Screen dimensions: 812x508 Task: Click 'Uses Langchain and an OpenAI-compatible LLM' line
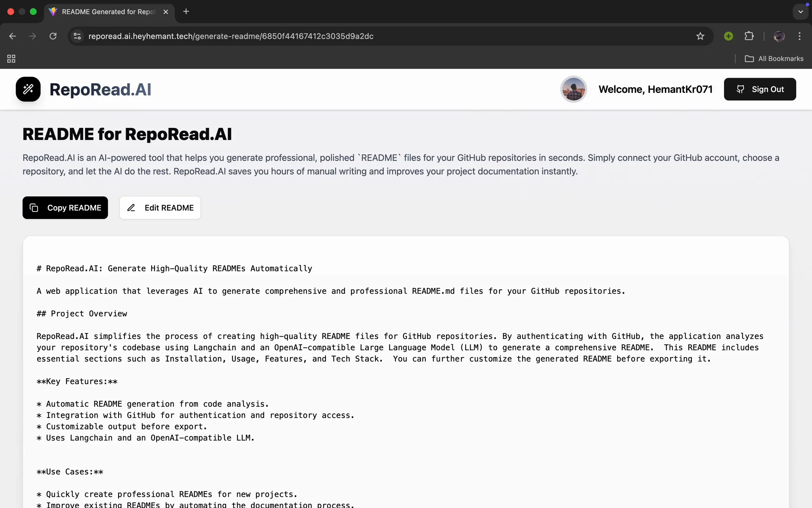146,438
